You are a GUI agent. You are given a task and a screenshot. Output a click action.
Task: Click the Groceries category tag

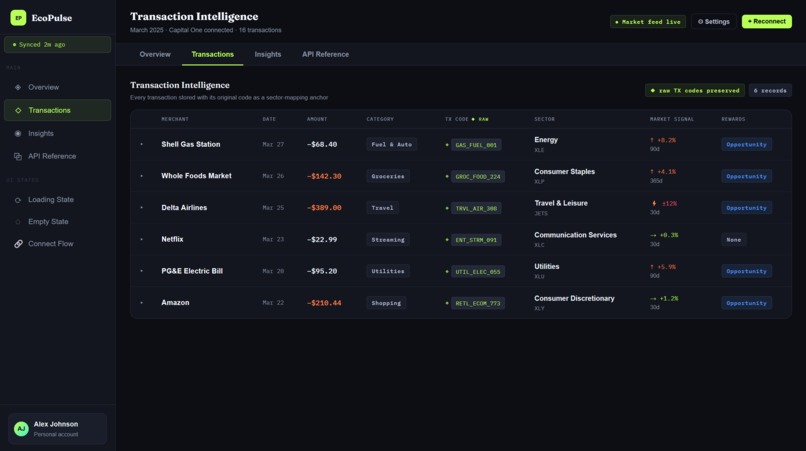tap(388, 176)
